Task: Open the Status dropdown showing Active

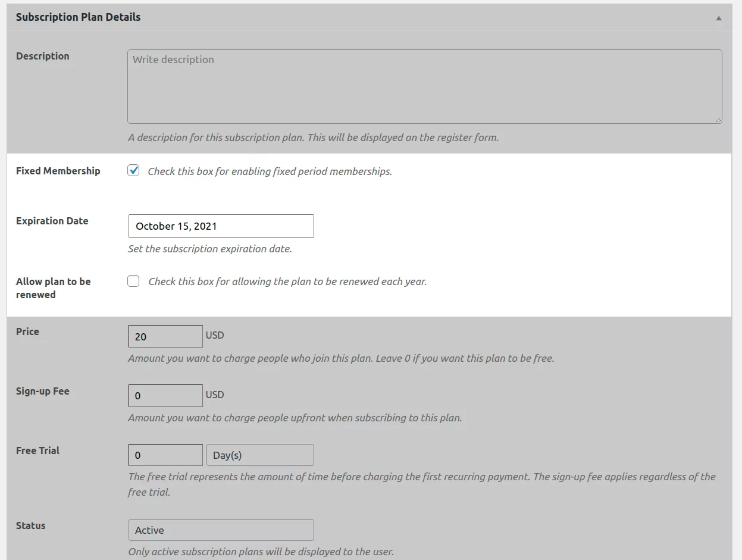Action: (x=221, y=530)
